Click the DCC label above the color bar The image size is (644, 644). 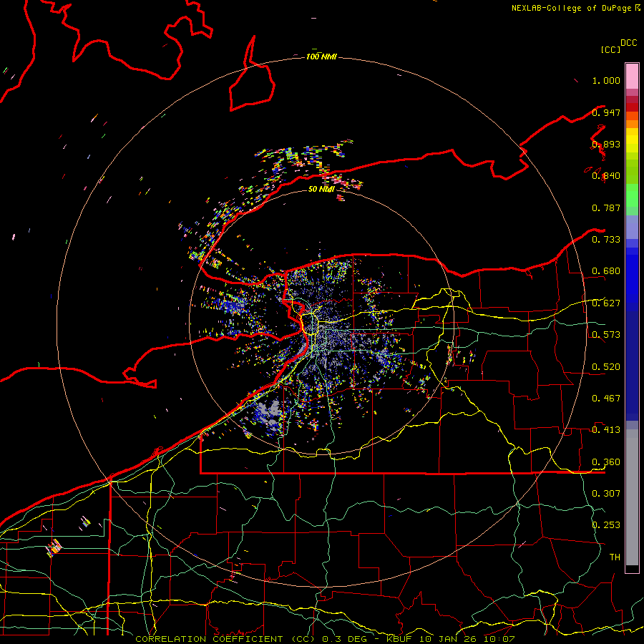point(628,43)
